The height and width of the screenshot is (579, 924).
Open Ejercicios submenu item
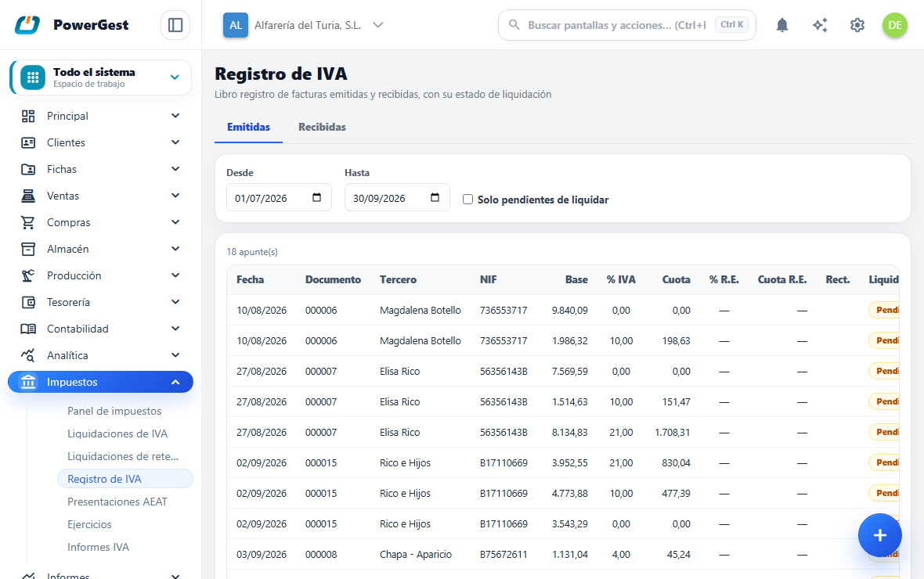[89, 524]
